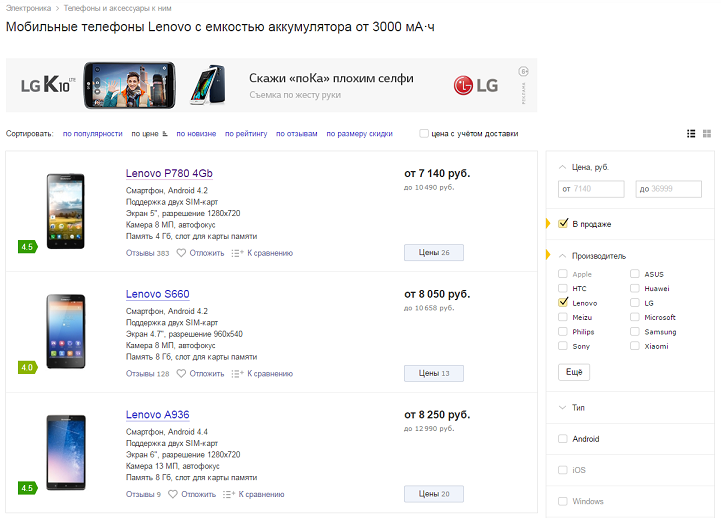Sort by 'по рейтингу'
This screenshot has height=518, width=721.
pyautogui.click(x=246, y=134)
